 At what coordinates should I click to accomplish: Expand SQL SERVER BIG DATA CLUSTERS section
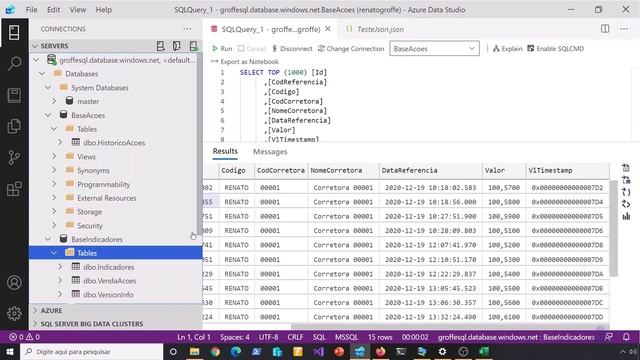pyautogui.click(x=35, y=324)
